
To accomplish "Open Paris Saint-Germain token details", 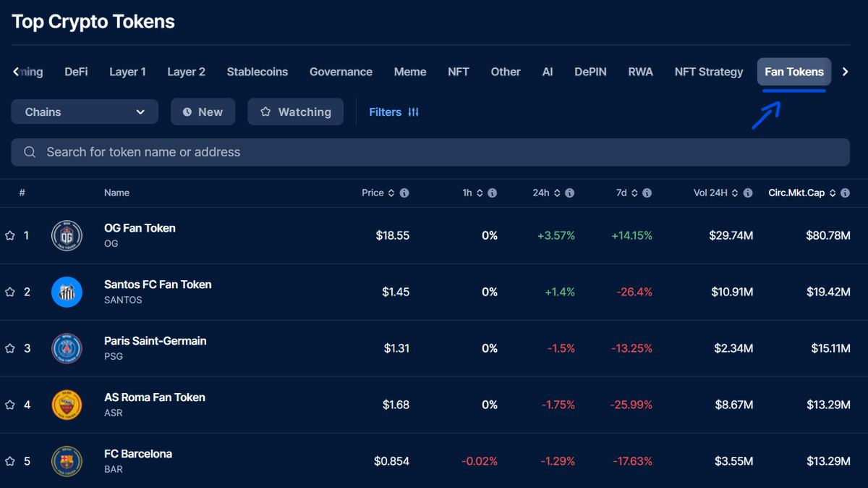I will (x=156, y=341).
